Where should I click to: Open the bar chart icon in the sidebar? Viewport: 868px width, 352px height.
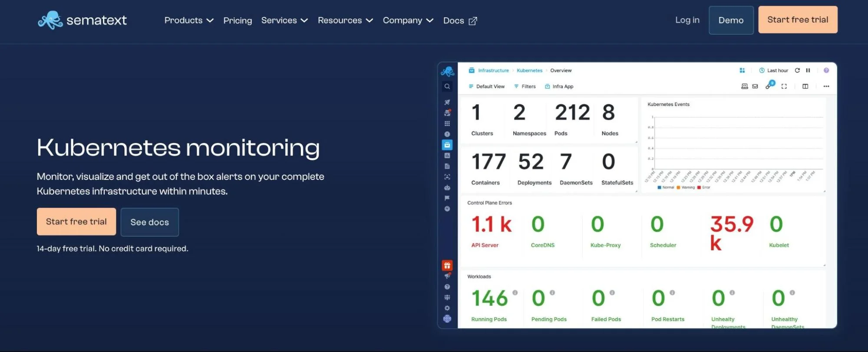click(447, 156)
